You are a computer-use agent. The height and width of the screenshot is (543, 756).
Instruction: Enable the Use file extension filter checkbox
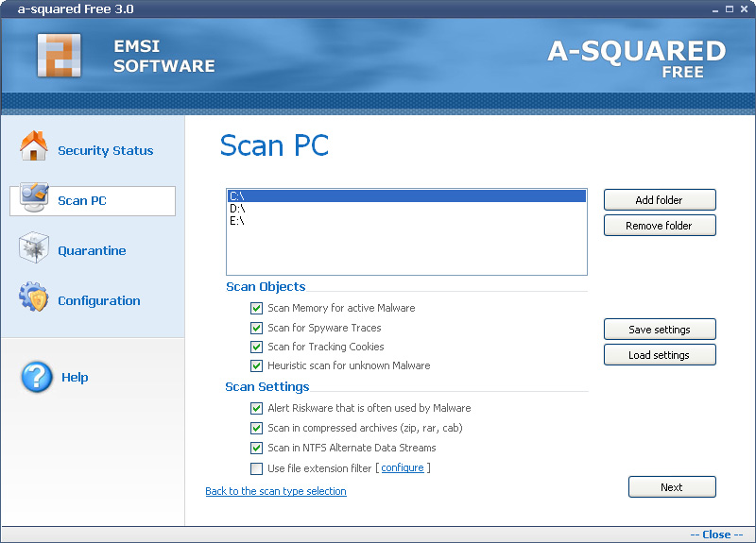point(256,468)
